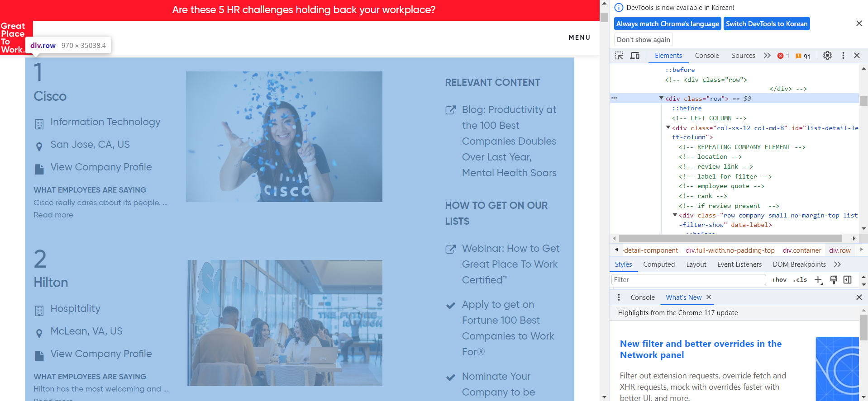The image size is (868, 401).
Task: Toggle the computed styles sidebar icon
Action: [848, 280]
